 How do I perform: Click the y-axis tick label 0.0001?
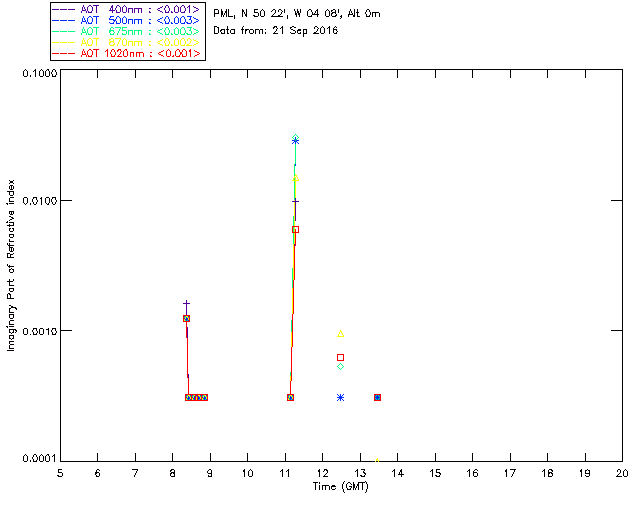[x=40, y=459]
